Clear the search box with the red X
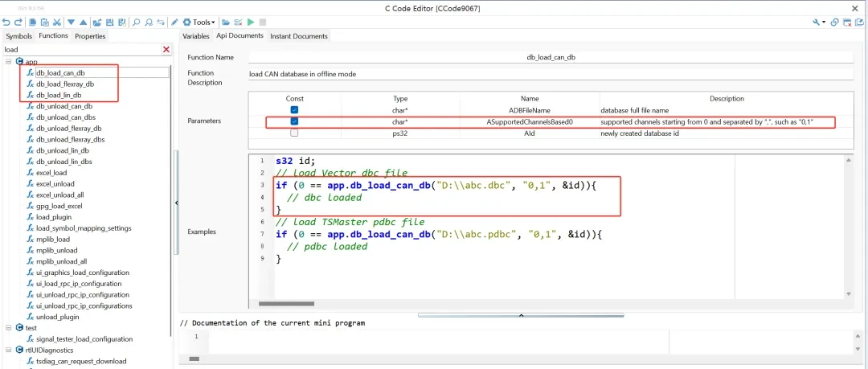Viewport: 868px width, 369px height. click(166, 49)
